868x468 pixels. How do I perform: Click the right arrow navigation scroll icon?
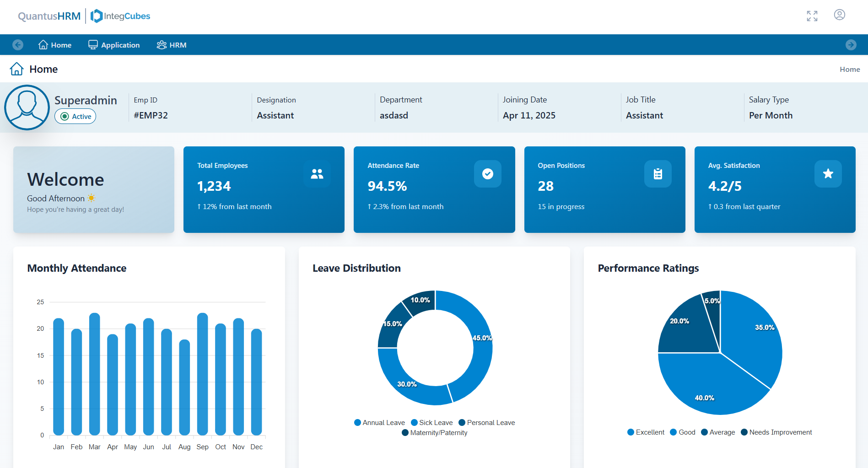coord(851,45)
